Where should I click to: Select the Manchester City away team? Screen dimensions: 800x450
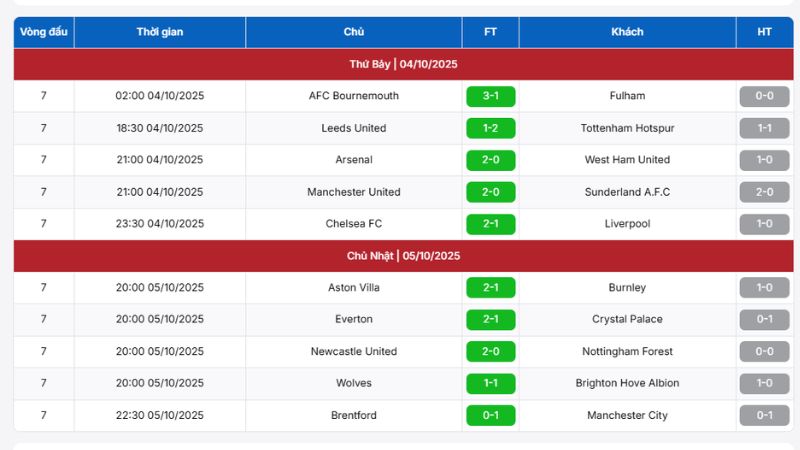627,415
